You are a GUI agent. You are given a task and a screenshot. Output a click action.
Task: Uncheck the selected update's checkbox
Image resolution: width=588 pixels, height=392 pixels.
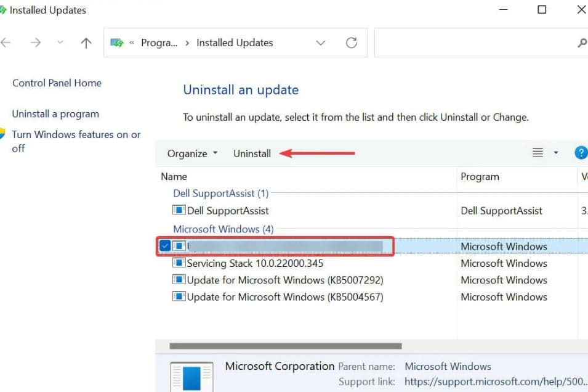coord(164,246)
